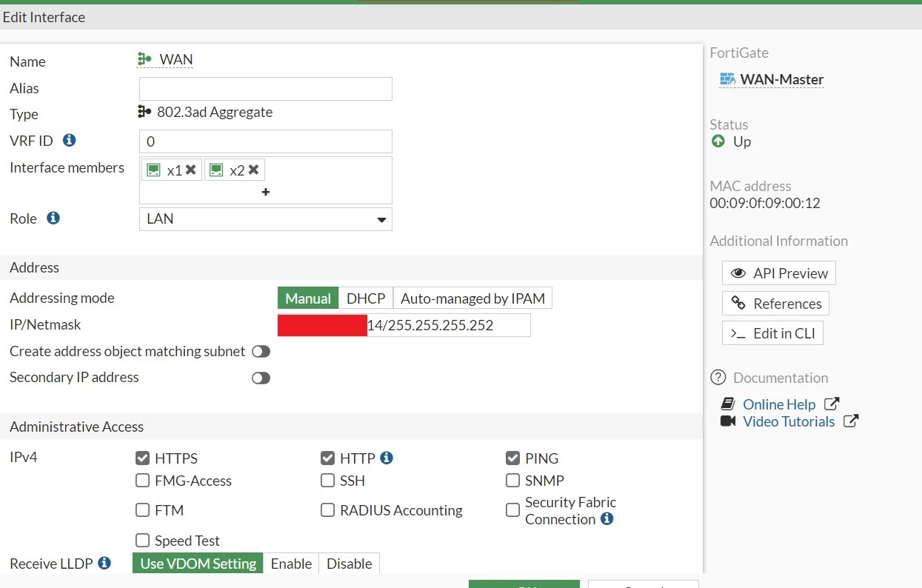The height and width of the screenshot is (588, 922).
Task: Open the Security Fabric Connection info icon
Action: click(x=607, y=518)
